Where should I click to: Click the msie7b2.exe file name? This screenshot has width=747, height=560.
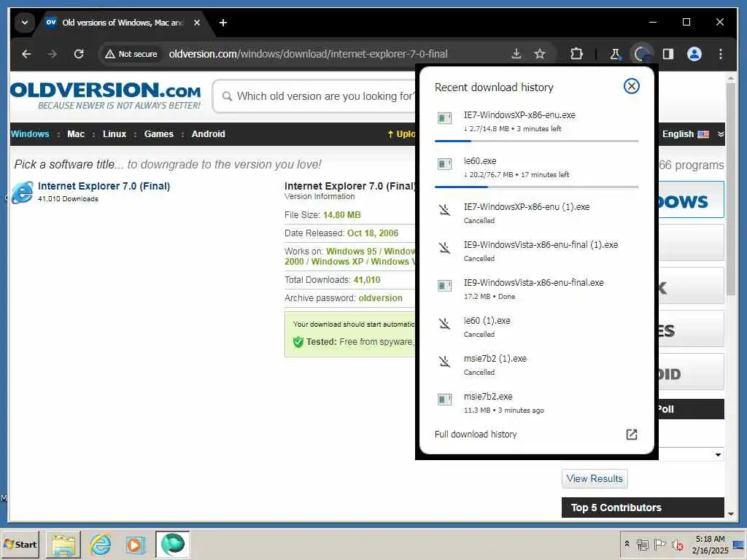(x=488, y=397)
